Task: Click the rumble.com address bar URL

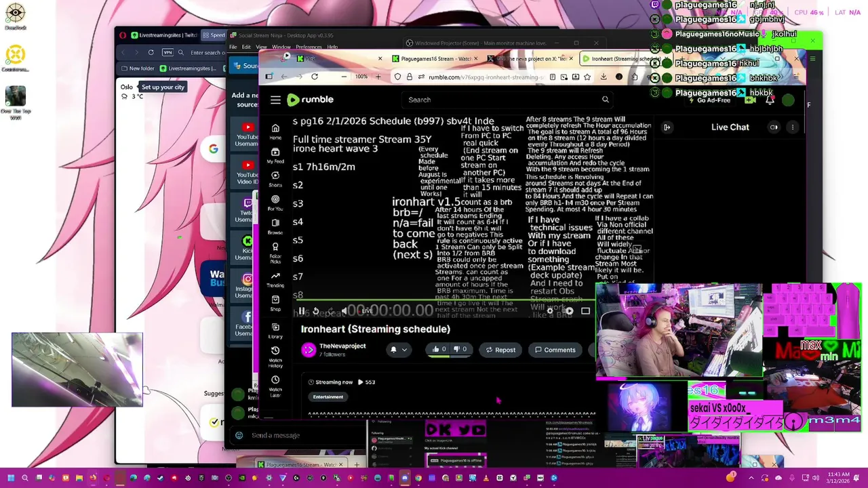Action: click(x=485, y=77)
